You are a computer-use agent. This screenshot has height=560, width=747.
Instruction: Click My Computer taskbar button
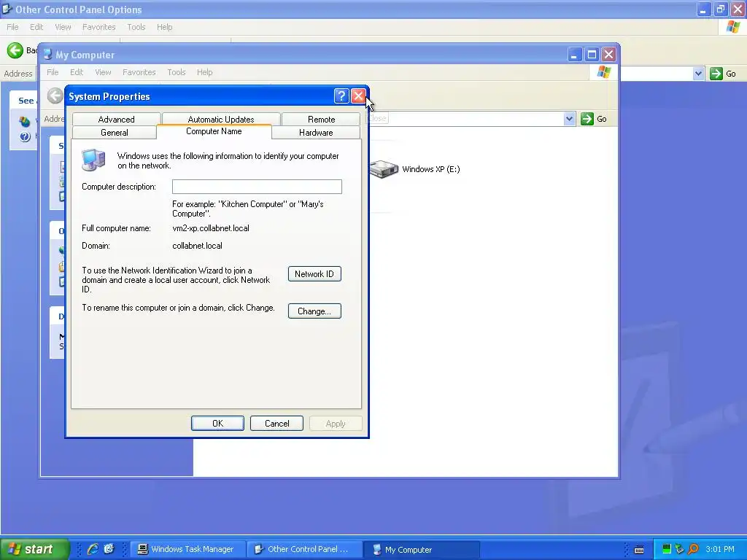point(421,549)
